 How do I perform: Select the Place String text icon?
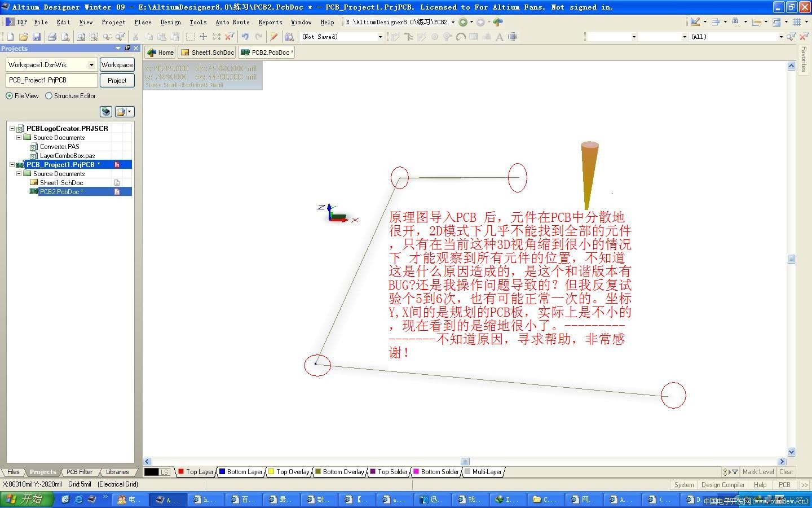pos(498,37)
